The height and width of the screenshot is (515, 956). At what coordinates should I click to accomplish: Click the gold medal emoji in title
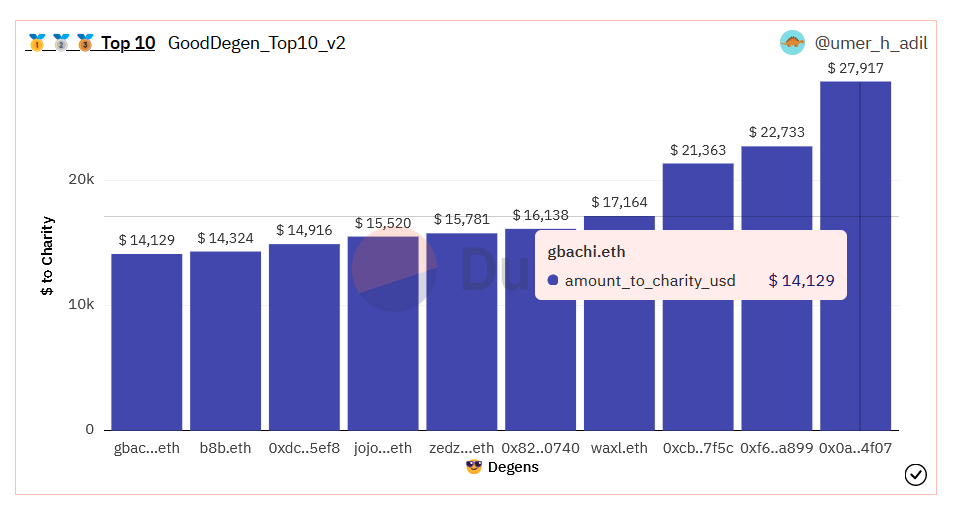click(37, 43)
